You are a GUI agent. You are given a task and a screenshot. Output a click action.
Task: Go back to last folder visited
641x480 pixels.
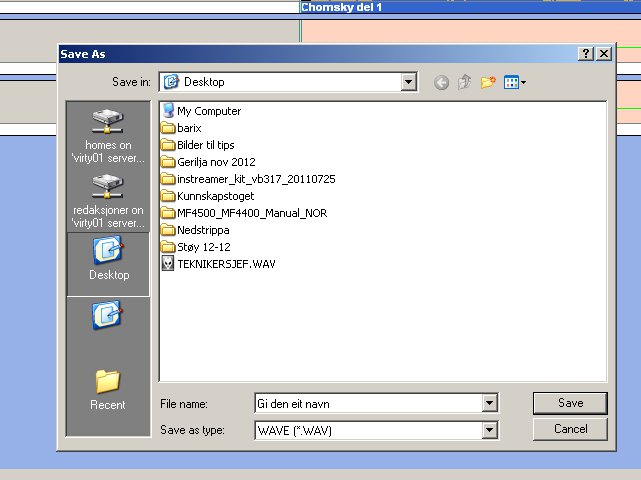point(441,82)
